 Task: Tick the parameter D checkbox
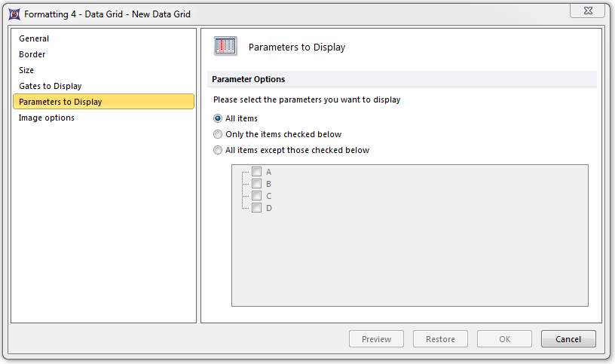coord(256,208)
